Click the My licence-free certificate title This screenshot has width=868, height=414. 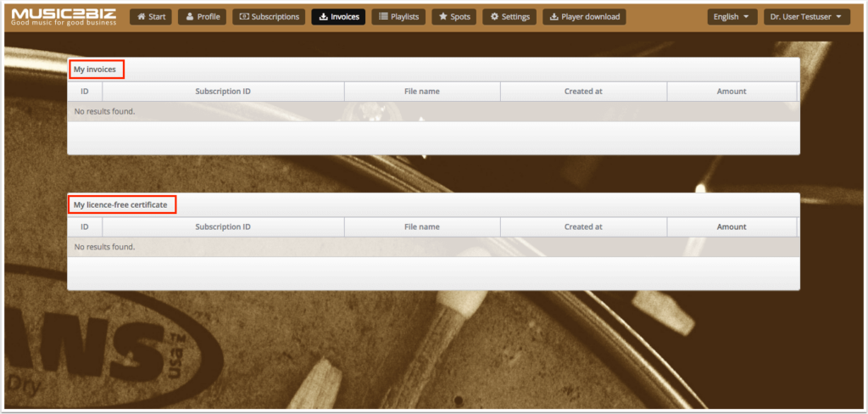click(x=120, y=205)
